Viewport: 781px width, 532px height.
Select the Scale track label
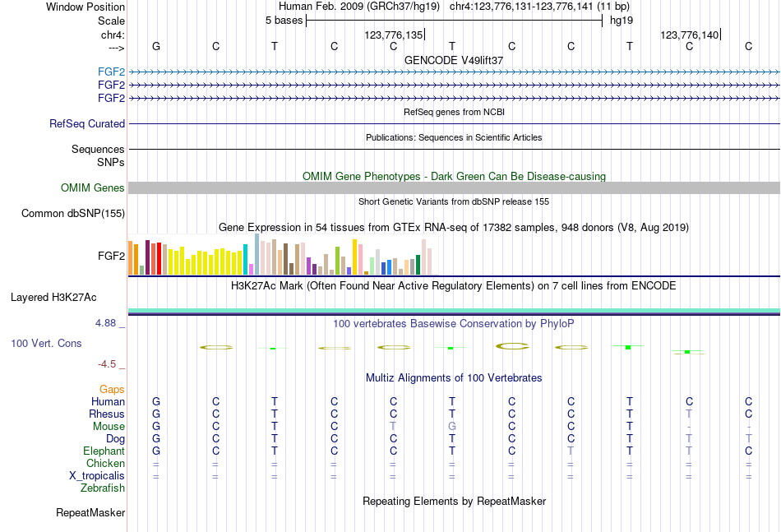tap(111, 21)
